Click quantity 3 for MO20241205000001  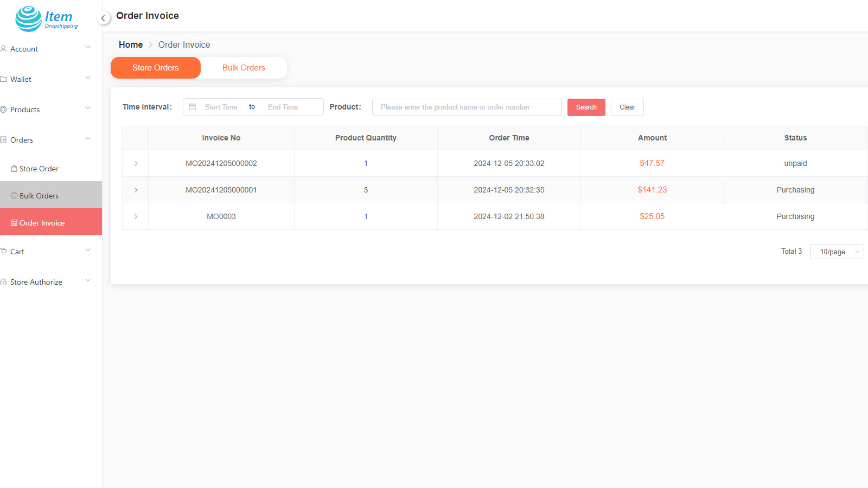[x=366, y=190]
